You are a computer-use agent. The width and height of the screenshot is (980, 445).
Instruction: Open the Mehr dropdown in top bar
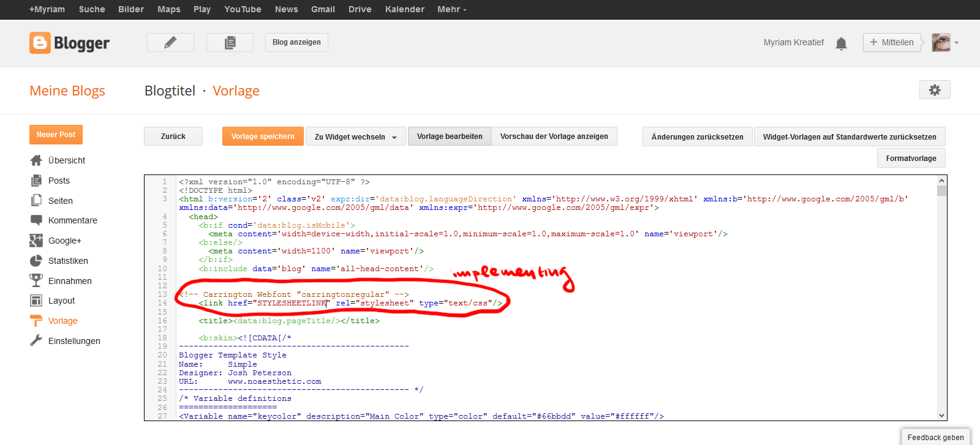pos(452,9)
